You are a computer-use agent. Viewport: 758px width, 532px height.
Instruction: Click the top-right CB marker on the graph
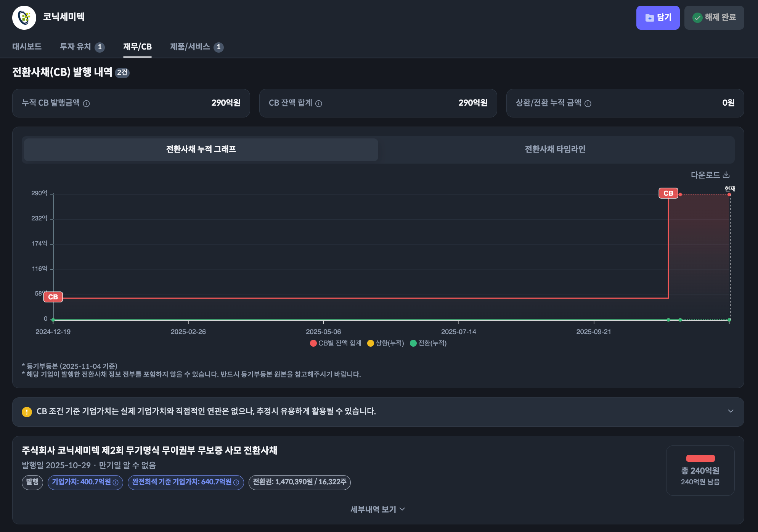click(x=668, y=193)
